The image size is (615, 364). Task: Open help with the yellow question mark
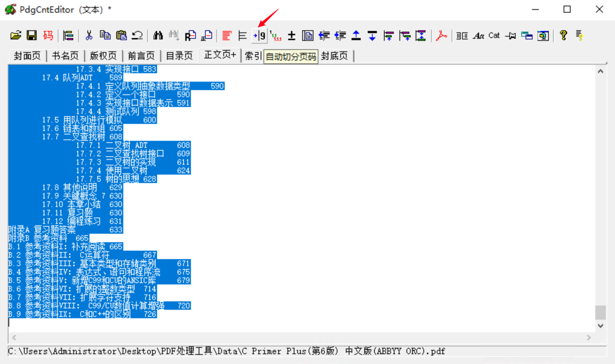(564, 36)
